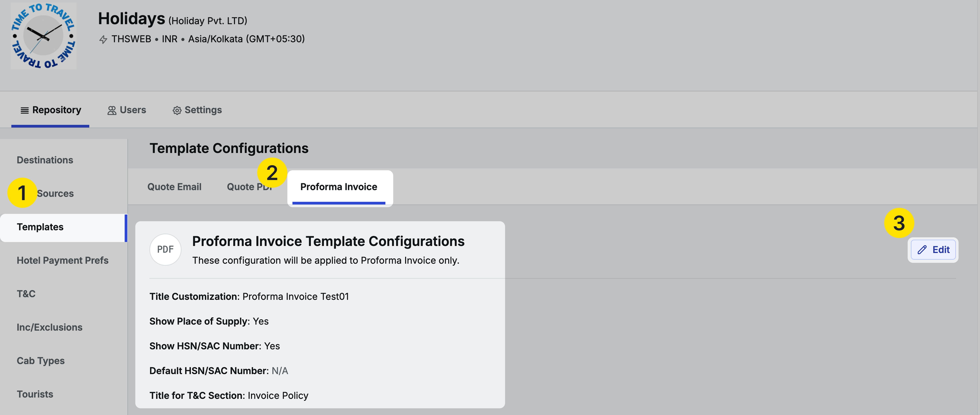Image resolution: width=980 pixels, height=415 pixels.
Task: Open Cab Types in sidebar
Action: (x=40, y=361)
